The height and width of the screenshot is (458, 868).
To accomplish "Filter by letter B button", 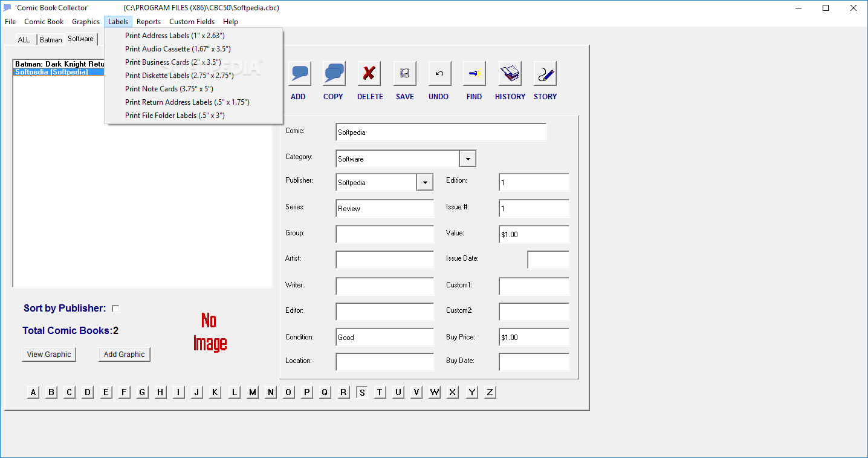I will tap(51, 393).
